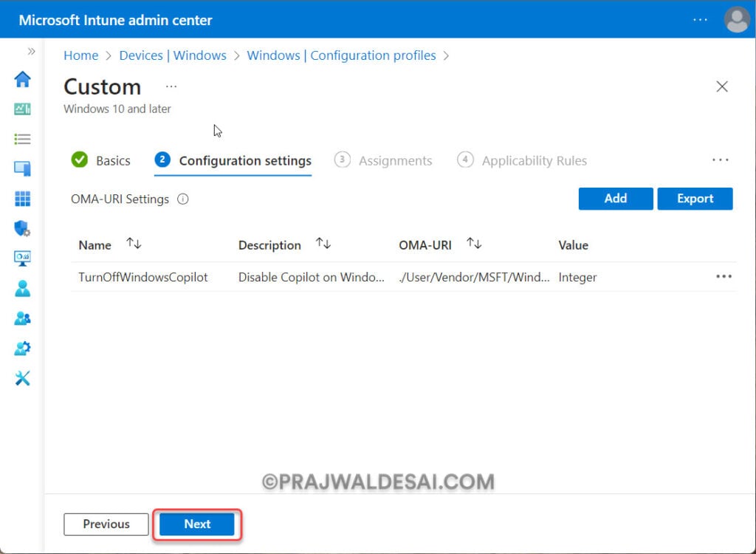This screenshot has height=554, width=756.
Task: Go to the Assignments step
Action: pos(383,160)
